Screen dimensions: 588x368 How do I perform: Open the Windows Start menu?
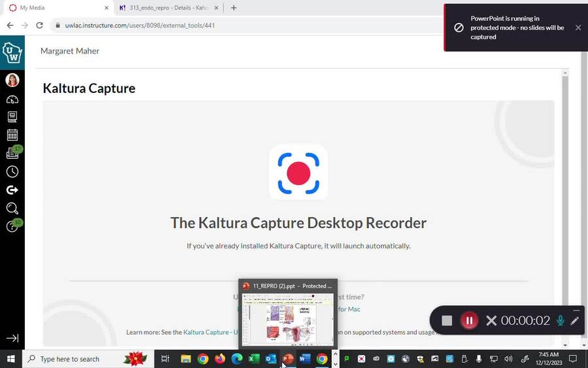pos(11,359)
